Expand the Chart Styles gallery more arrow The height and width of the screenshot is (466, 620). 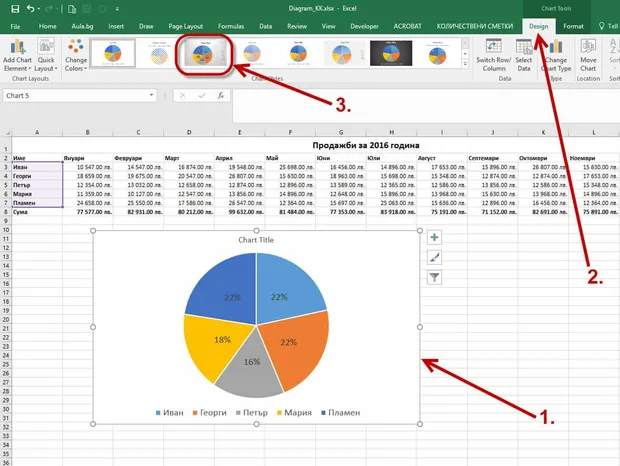(x=465, y=64)
